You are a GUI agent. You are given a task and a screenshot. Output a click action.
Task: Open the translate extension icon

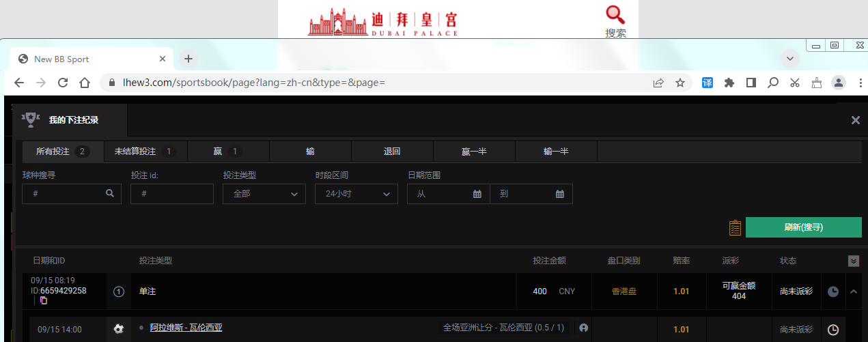708,83
